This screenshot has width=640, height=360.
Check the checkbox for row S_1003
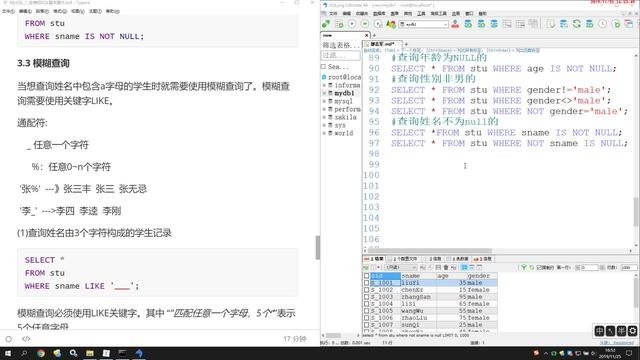point(367,297)
